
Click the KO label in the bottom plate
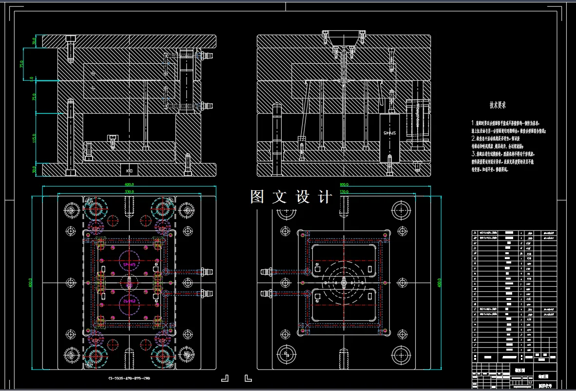point(129,170)
